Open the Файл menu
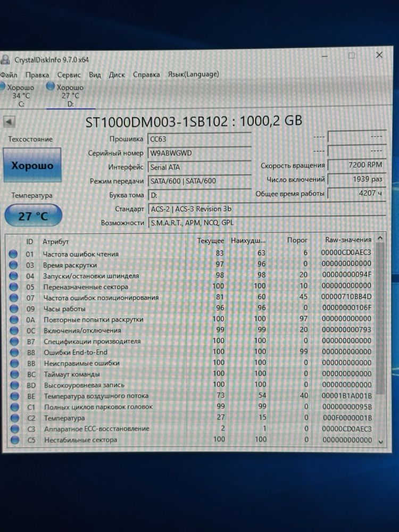This screenshot has height=532, width=399. [x=9, y=74]
